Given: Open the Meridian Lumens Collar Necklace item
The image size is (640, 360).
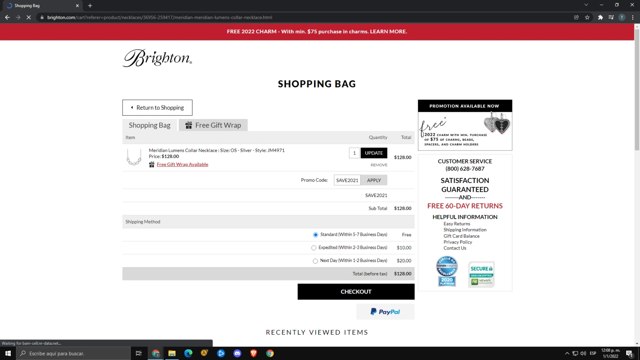Looking at the screenshot, I should pyautogui.click(x=216, y=150).
